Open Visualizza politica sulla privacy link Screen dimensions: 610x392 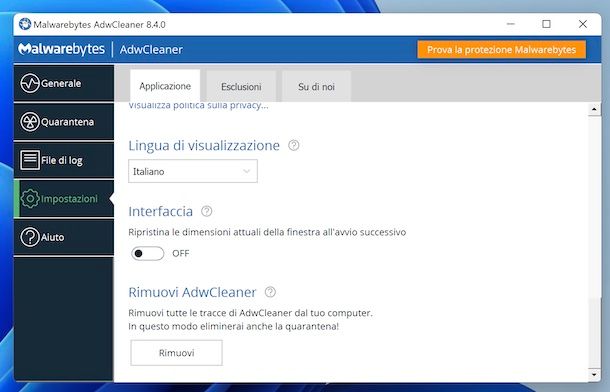198,105
